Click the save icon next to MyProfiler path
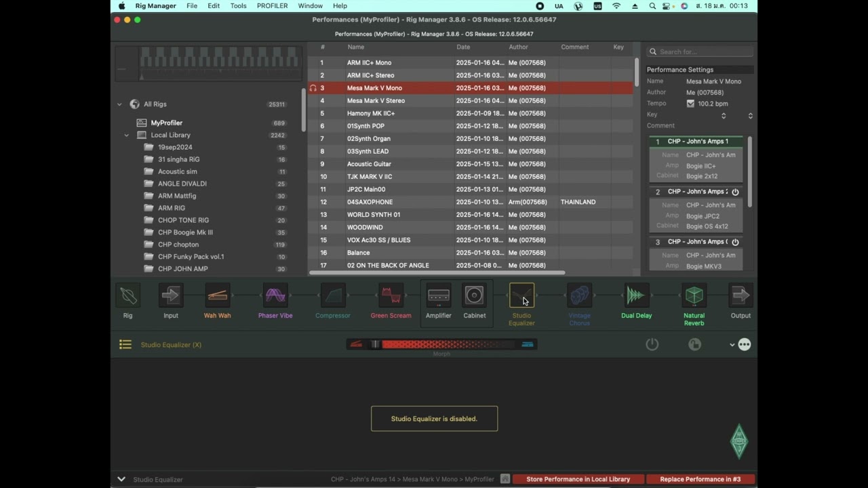This screenshot has width=868, height=488. click(x=505, y=479)
